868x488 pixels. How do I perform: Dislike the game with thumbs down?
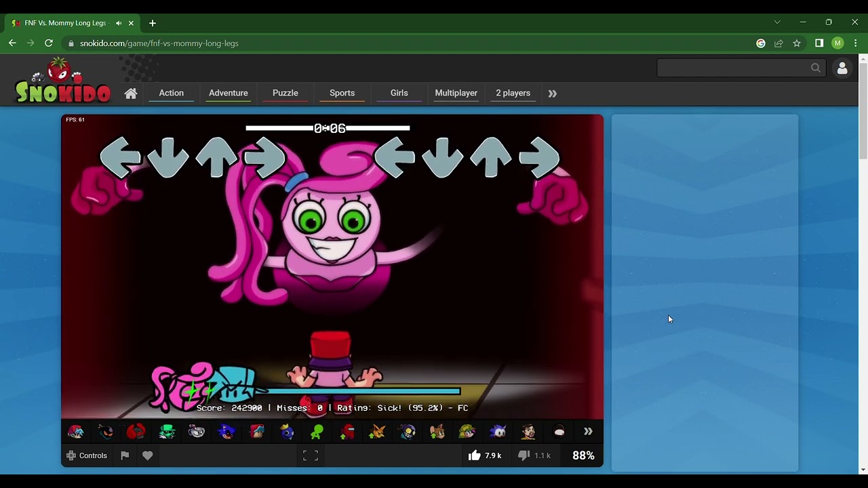coord(534,455)
